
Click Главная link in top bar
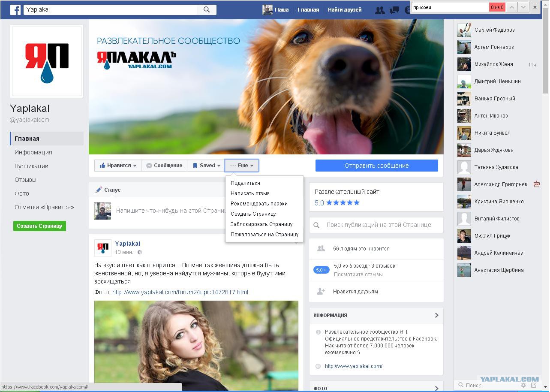coord(308,9)
